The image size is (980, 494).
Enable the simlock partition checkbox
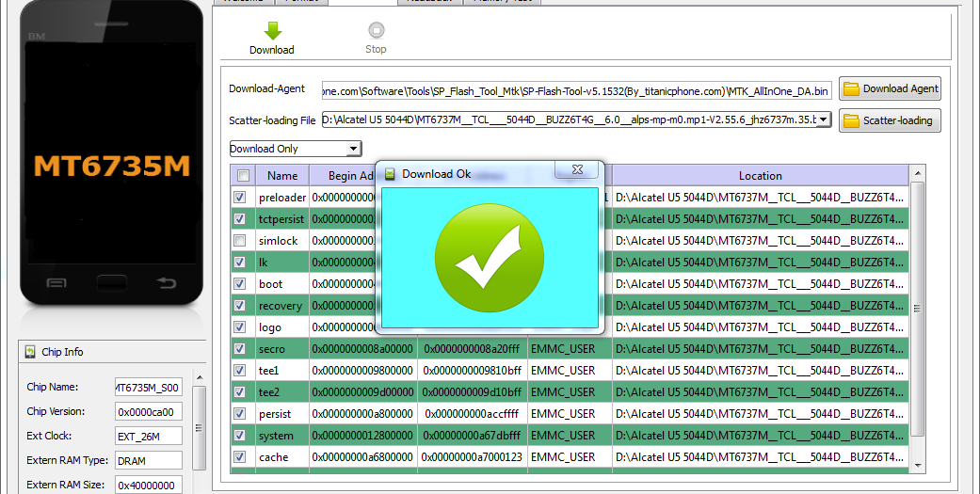click(239, 241)
